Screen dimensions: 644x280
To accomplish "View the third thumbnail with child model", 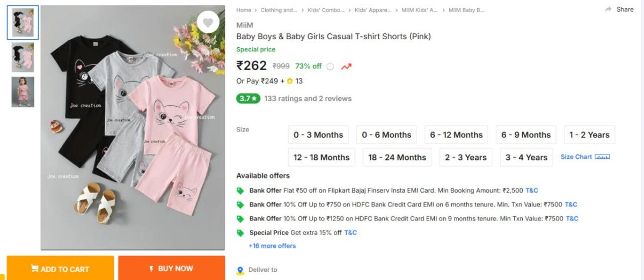I will coord(23,92).
